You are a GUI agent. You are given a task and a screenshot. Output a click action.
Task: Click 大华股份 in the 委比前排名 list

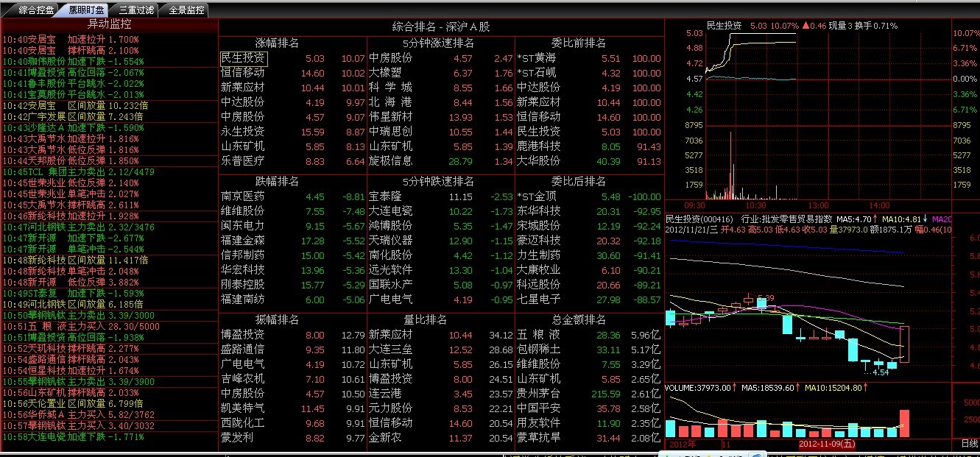point(539,160)
